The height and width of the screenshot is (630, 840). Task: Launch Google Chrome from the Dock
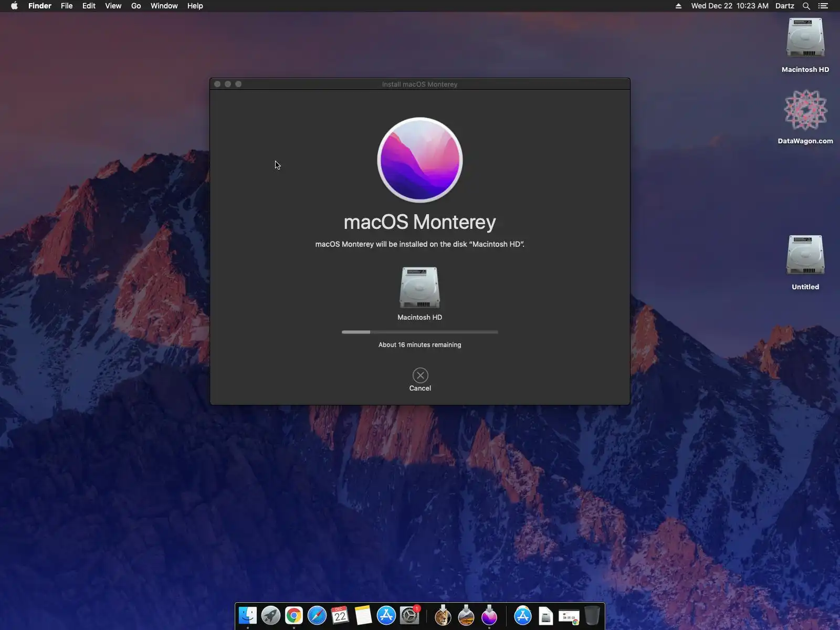(x=294, y=615)
